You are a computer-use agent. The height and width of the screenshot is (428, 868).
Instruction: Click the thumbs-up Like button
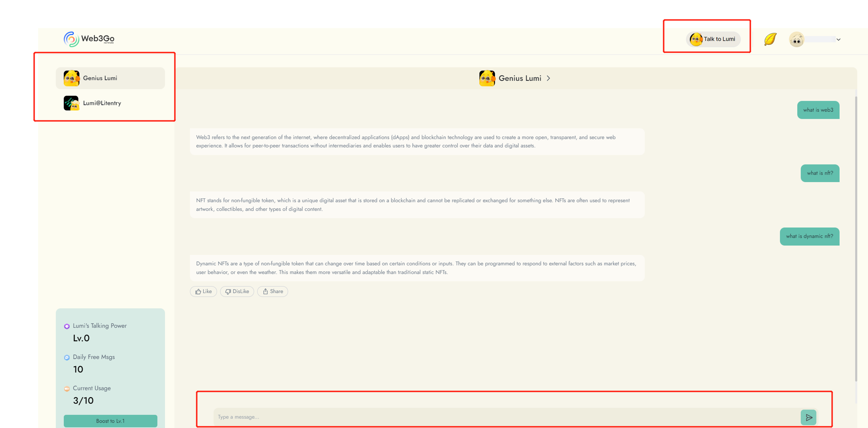click(x=203, y=291)
